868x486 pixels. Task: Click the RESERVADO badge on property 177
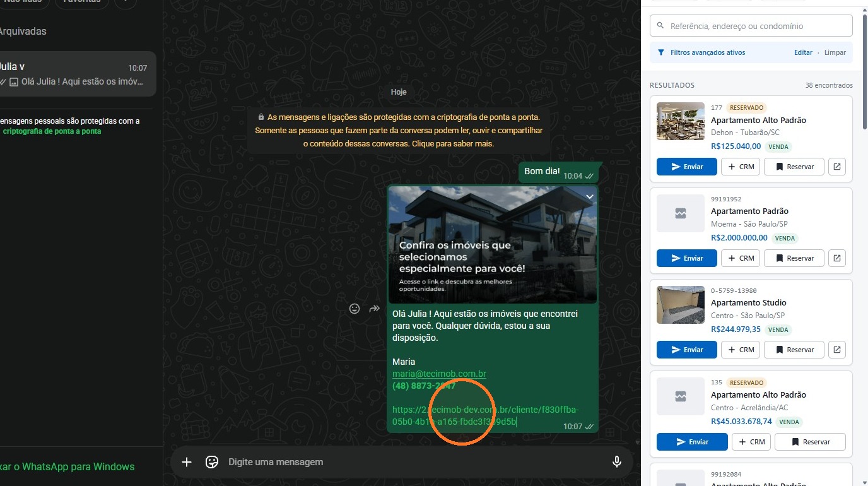(747, 108)
